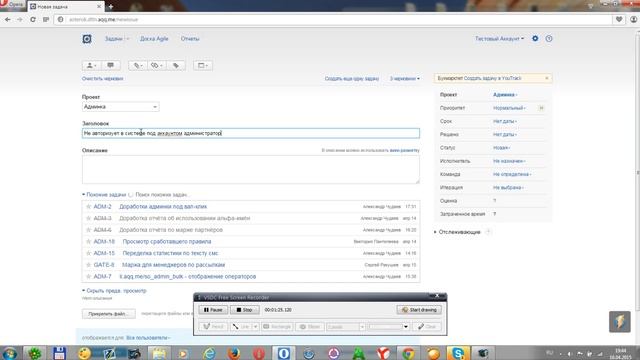This screenshot has height=360, width=640.
Task: Click Создать еще одну задачу link
Action: coord(352,78)
